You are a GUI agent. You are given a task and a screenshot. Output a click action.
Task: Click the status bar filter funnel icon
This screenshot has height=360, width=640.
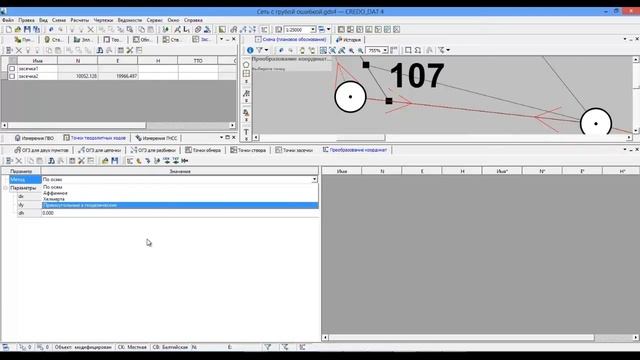pos(267,347)
